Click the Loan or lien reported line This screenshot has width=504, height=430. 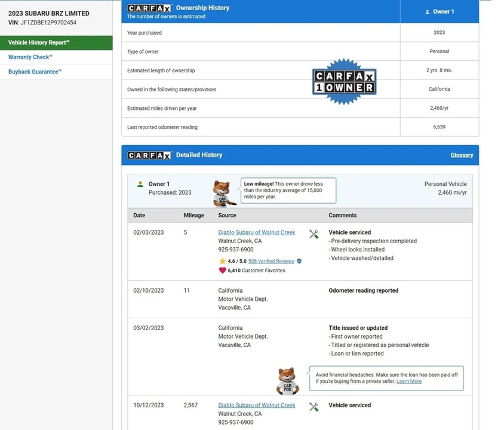point(356,354)
